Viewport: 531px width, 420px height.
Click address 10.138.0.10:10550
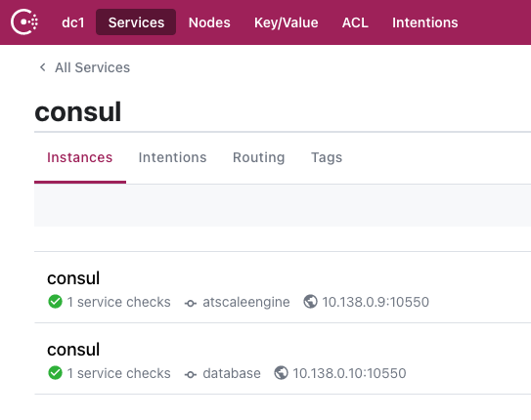pos(349,373)
